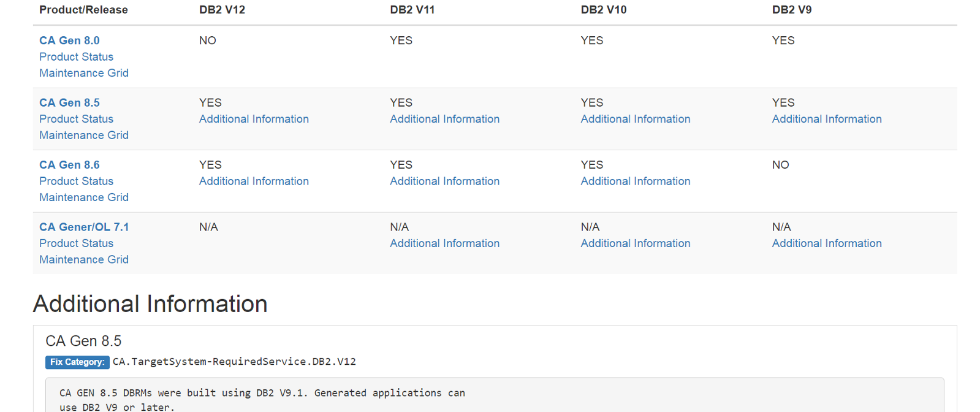
Task: Open Additional Information for CA Gen 8.5 DB2 V11
Action: [x=445, y=119]
